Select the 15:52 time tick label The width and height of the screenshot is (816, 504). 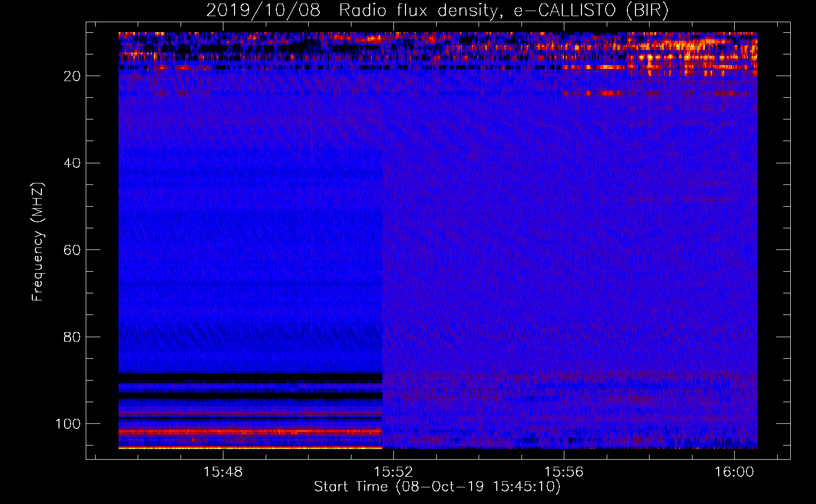tap(393, 472)
